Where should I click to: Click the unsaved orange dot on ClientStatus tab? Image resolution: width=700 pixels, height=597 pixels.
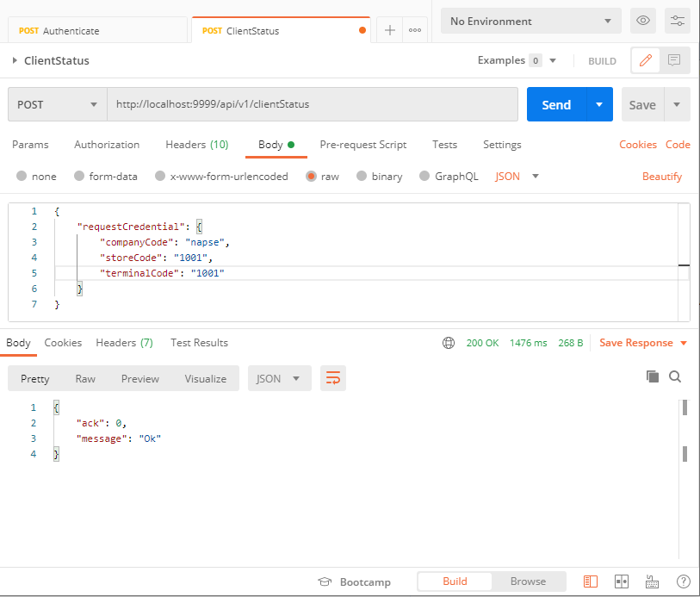tap(362, 30)
